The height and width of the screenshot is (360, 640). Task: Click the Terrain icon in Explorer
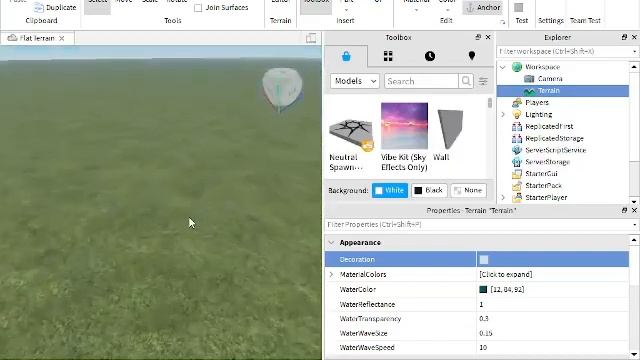(529, 91)
